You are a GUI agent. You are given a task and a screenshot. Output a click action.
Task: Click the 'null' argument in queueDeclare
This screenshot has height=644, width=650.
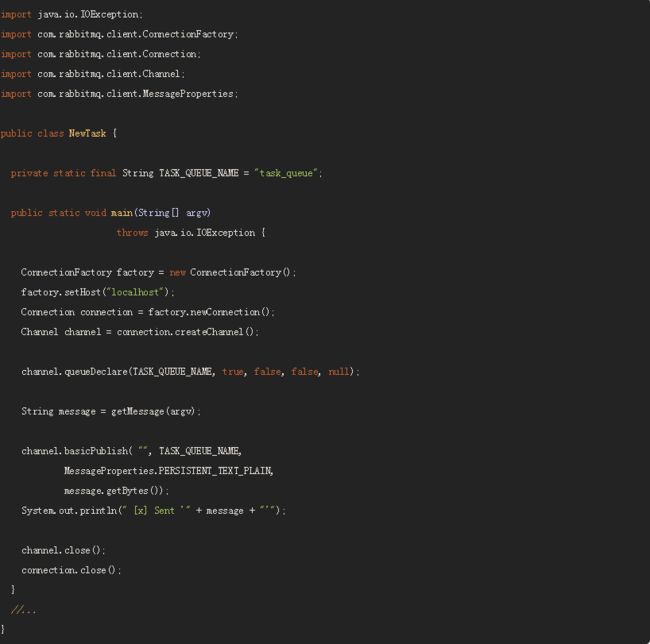tap(339, 372)
